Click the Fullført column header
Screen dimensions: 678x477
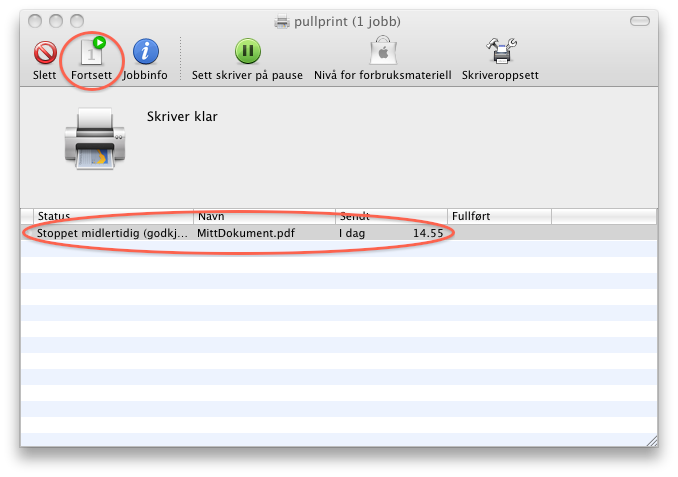(498, 216)
